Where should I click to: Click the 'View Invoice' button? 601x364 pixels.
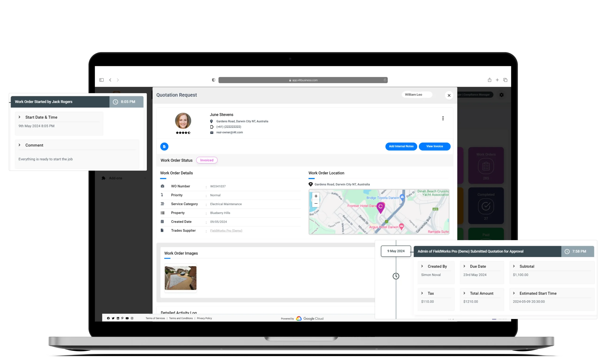coord(435,146)
